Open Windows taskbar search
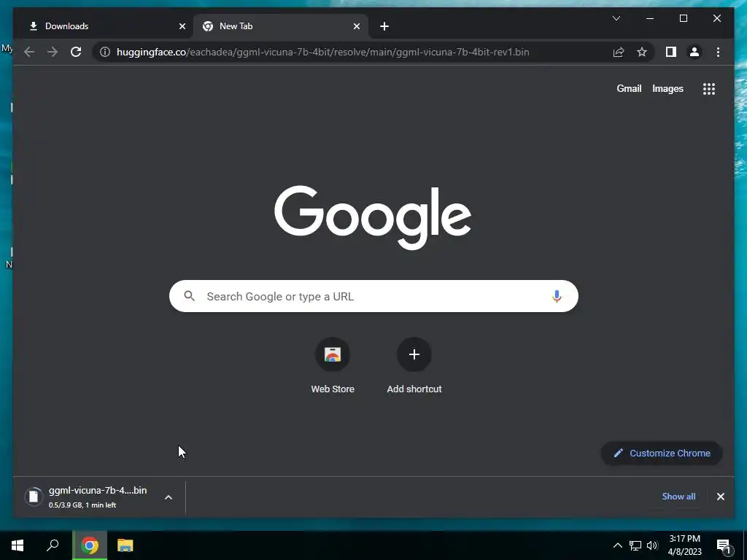Screen dimensions: 747x560 point(53,545)
